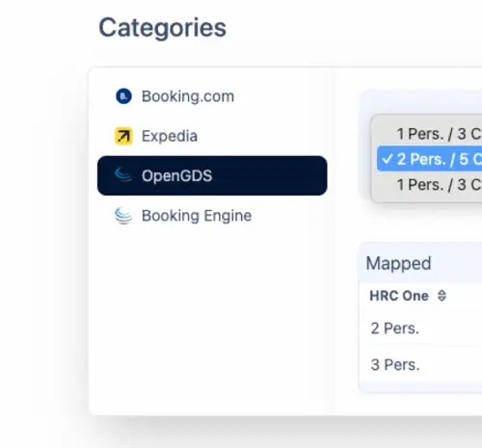Click the Expedia text label

[170, 136]
